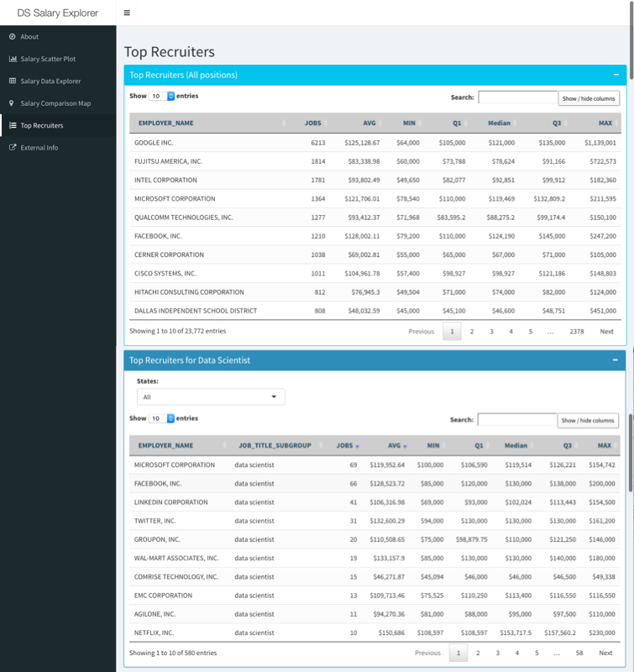Select DALLAS INDEPENDENT SCHOOL DISTRICT row
Screen dimensions: 634x672
point(375,311)
